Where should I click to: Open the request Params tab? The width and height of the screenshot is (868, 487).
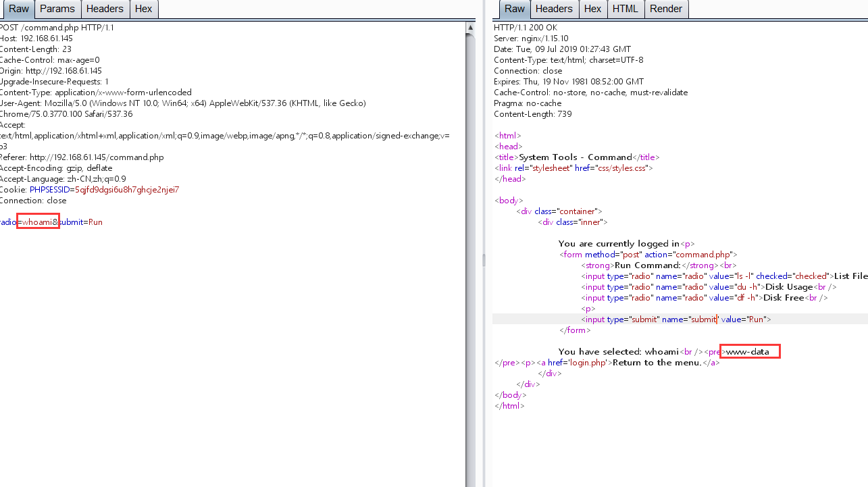pyautogui.click(x=57, y=9)
